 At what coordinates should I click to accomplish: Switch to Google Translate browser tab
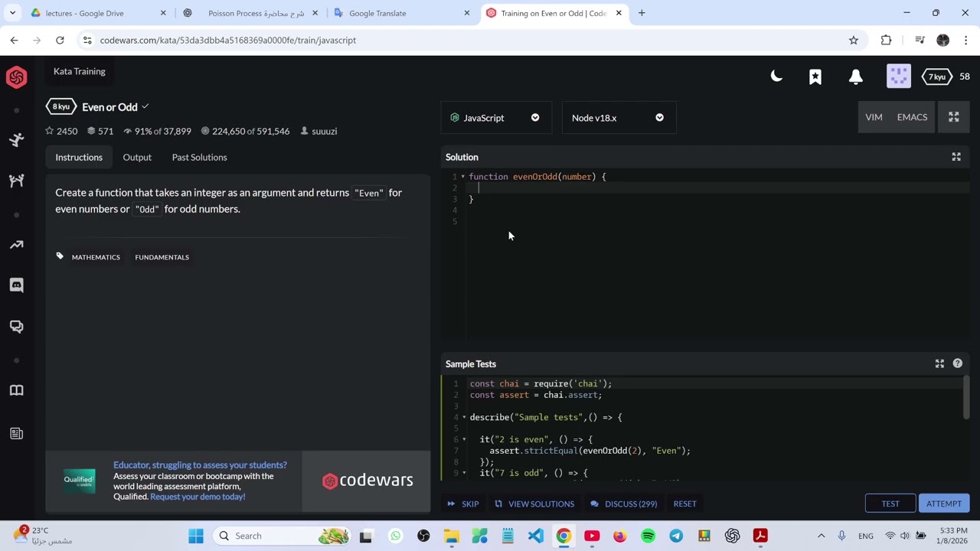pyautogui.click(x=402, y=13)
